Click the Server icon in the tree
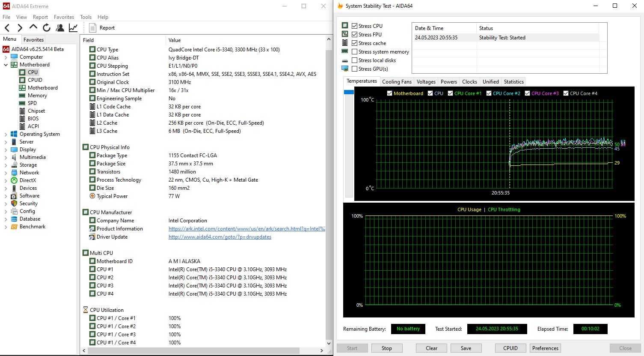Image resolution: width=644 pixels, height=356 pixels. pos(14,142)
